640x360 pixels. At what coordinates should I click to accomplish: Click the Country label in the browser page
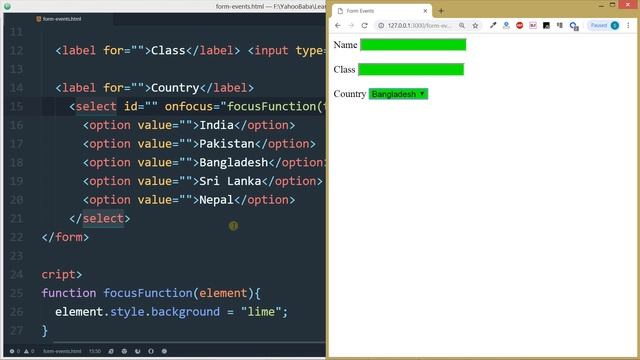350,94
